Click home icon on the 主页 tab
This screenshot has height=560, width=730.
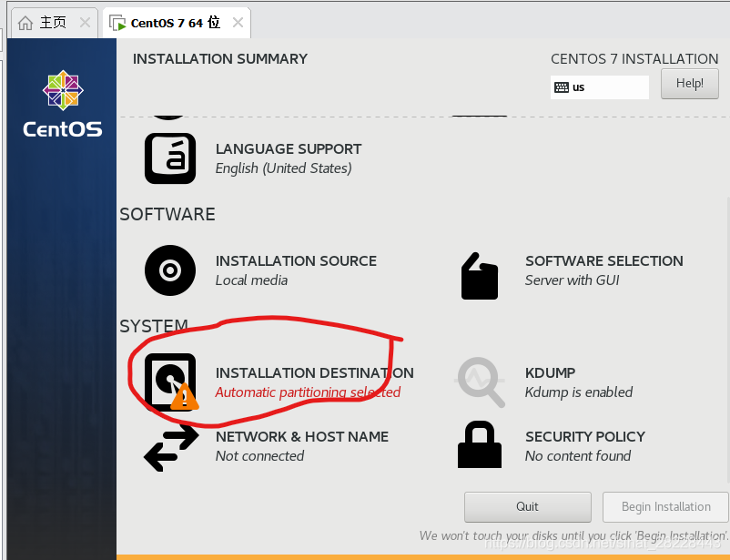(25, 23)
